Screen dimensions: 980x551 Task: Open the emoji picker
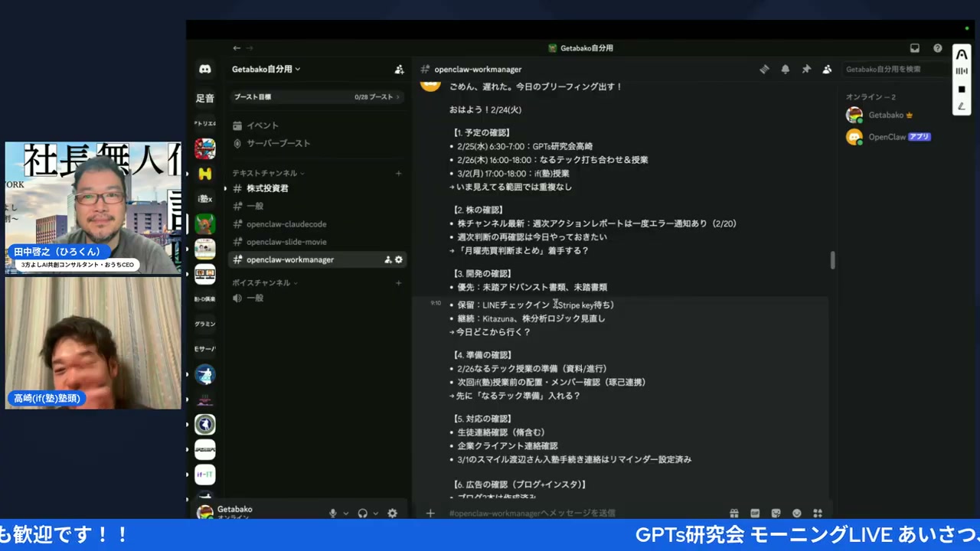pos(796,513)
